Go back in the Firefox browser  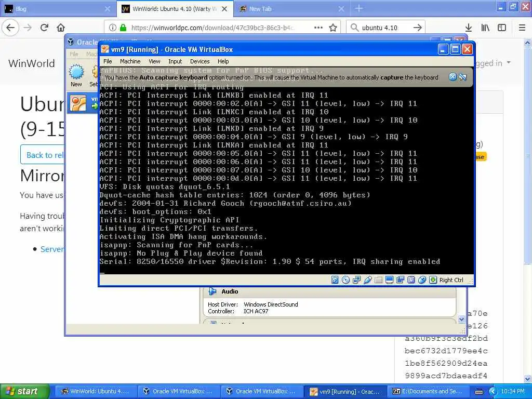tap(10, 28)
